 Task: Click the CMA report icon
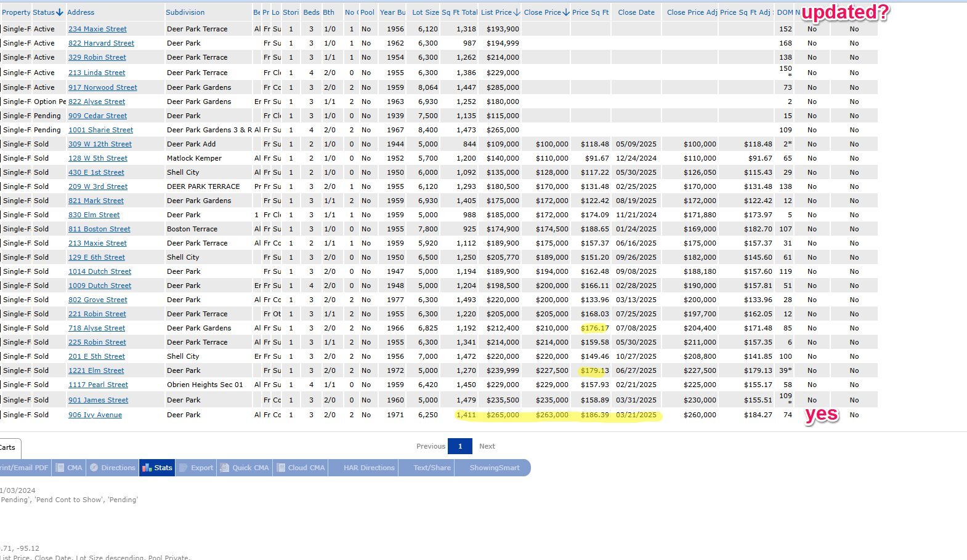[60, 468]
